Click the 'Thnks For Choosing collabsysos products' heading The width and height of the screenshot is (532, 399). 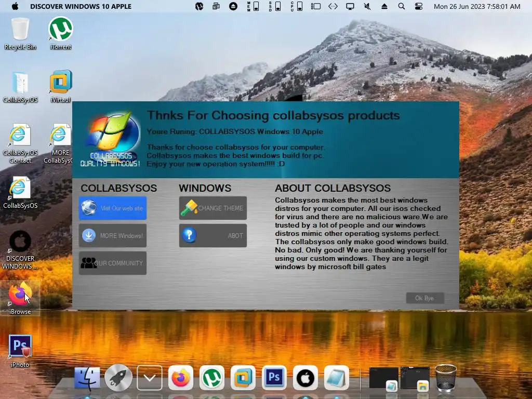[x=273, y=116]
